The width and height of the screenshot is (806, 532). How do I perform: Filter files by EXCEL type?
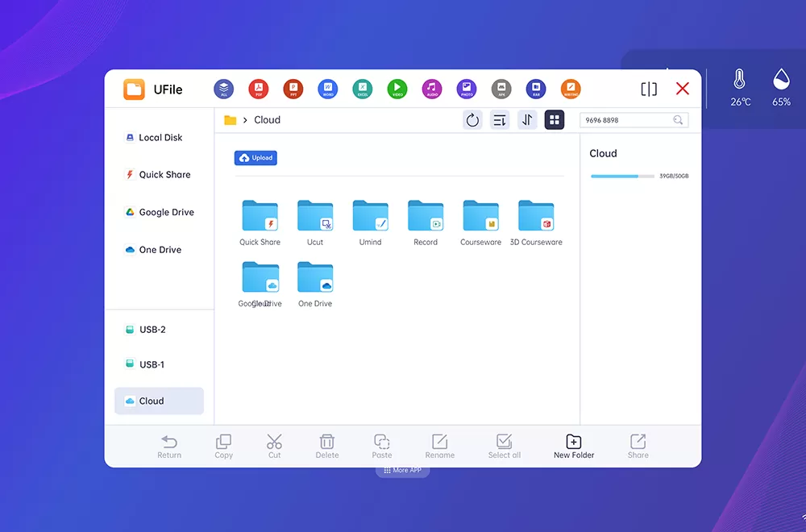pos(363,89)
